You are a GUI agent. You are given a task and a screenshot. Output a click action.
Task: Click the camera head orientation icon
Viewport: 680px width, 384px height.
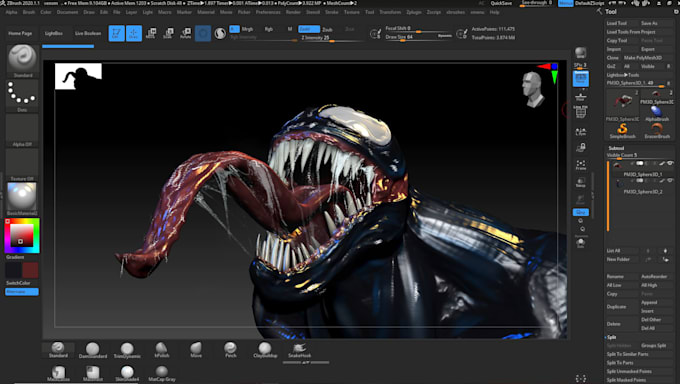click(x=533, y=89)
